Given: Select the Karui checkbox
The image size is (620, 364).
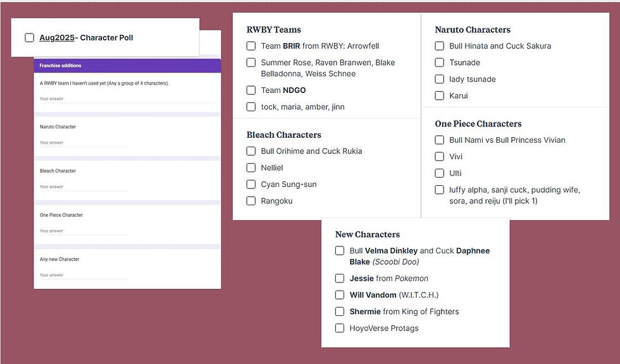Looking at the screenshot, I should [x=440, y=95].
